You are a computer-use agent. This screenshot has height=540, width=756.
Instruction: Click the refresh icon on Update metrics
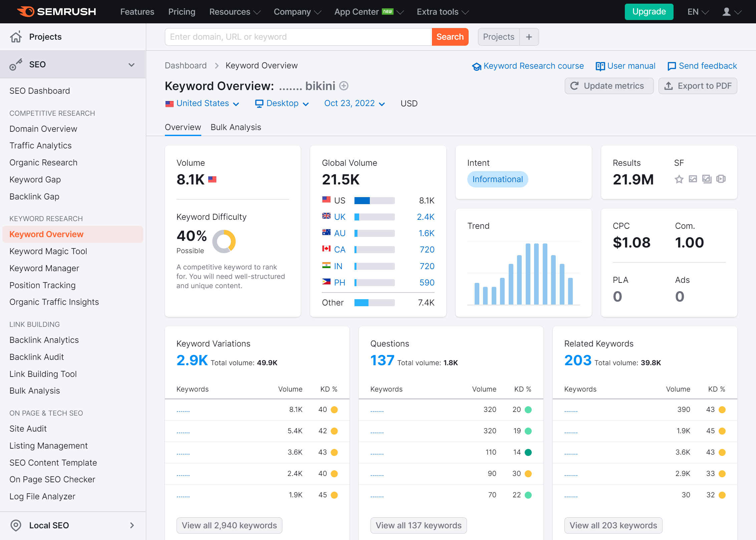(574, 86)
